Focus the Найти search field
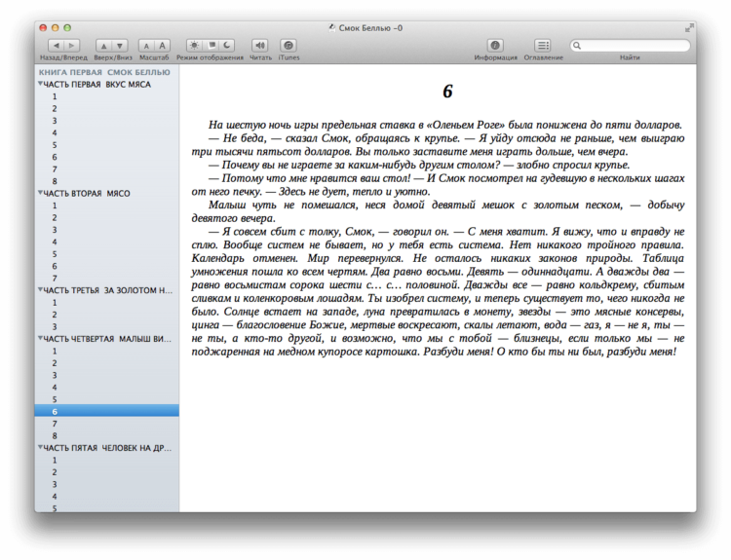This screenshot has height=560, width=731. point(630,45)
